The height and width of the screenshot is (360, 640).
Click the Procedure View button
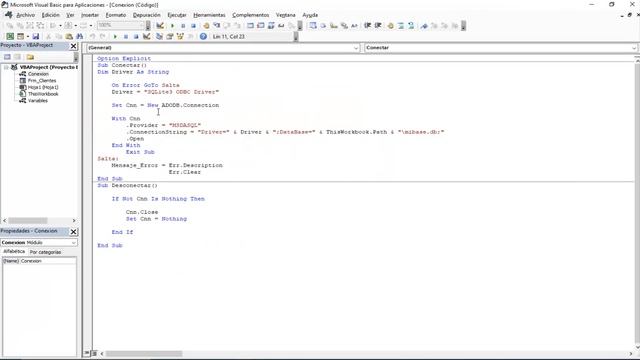coord(87,353)
